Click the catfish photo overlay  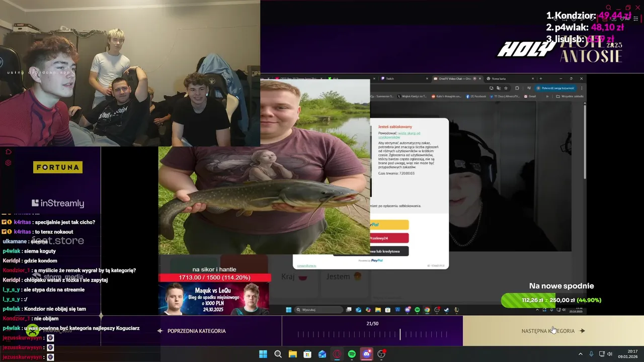[x=264, y=167]
